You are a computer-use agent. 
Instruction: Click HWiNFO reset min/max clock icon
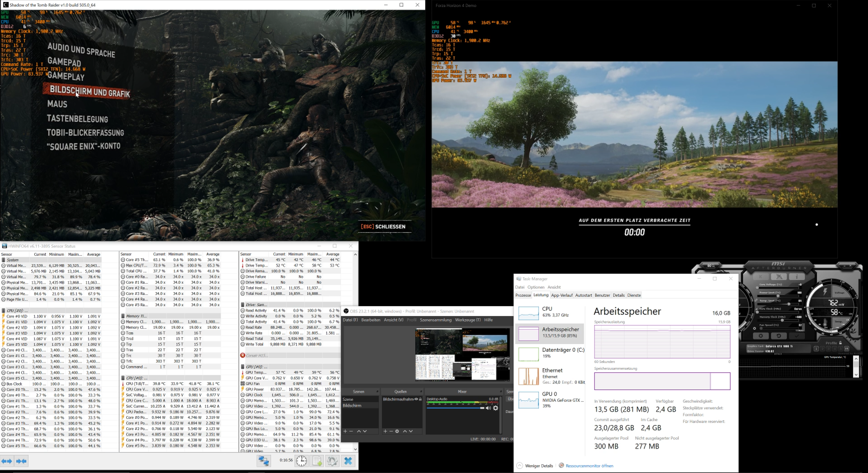pyautogui.click(x=301, y=461)
